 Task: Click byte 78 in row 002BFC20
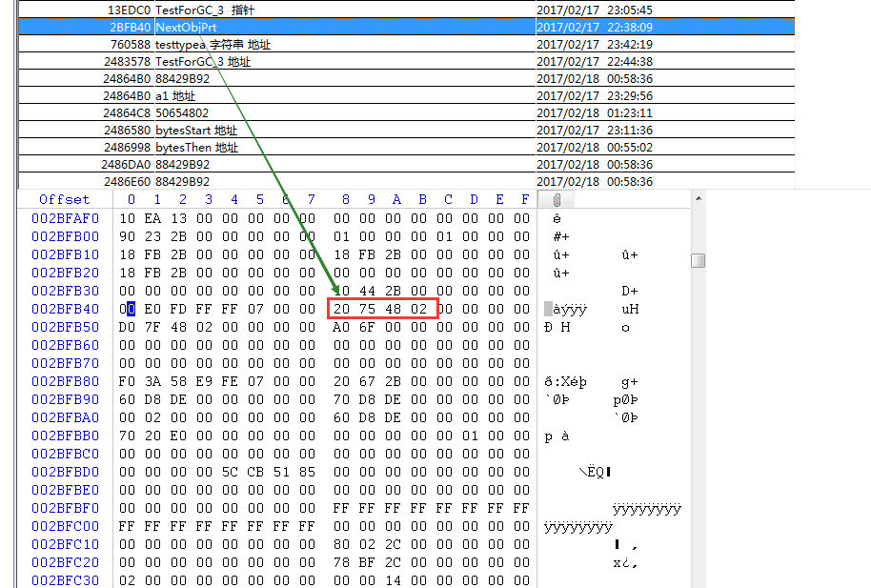(341, 562)
